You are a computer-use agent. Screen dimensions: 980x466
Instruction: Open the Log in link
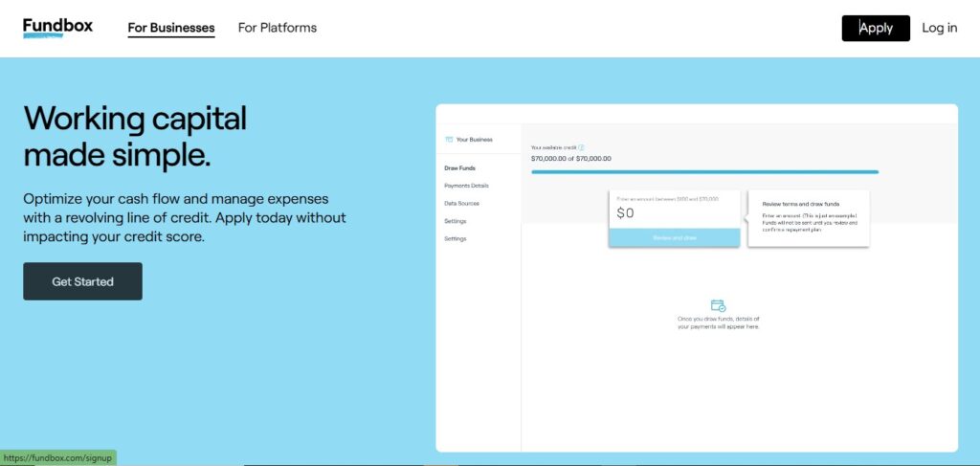940,28
